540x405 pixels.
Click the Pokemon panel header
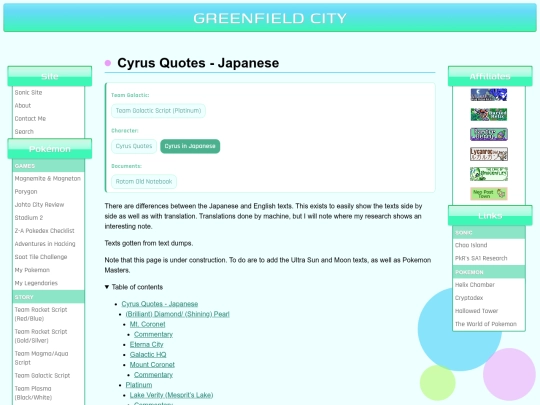tap(50, 149)
